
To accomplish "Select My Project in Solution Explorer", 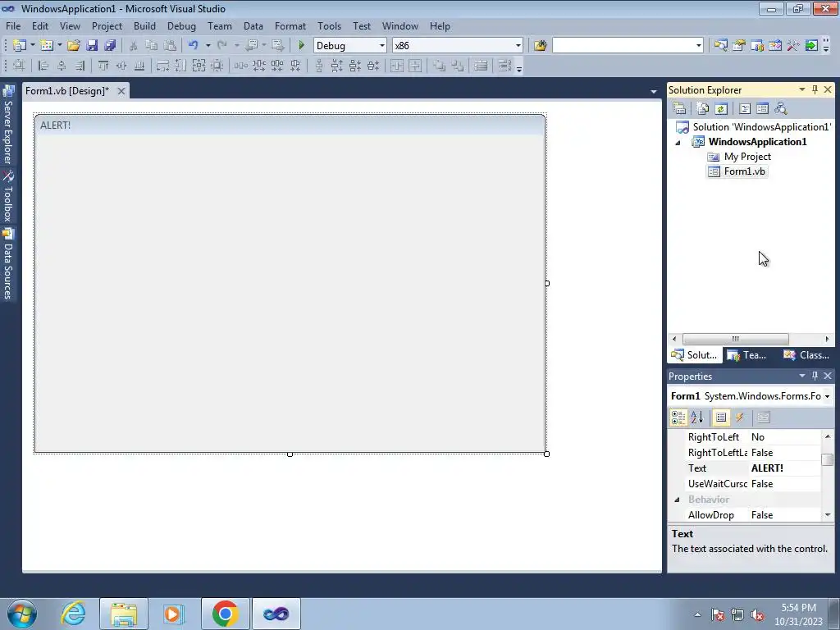I will 739,157.
